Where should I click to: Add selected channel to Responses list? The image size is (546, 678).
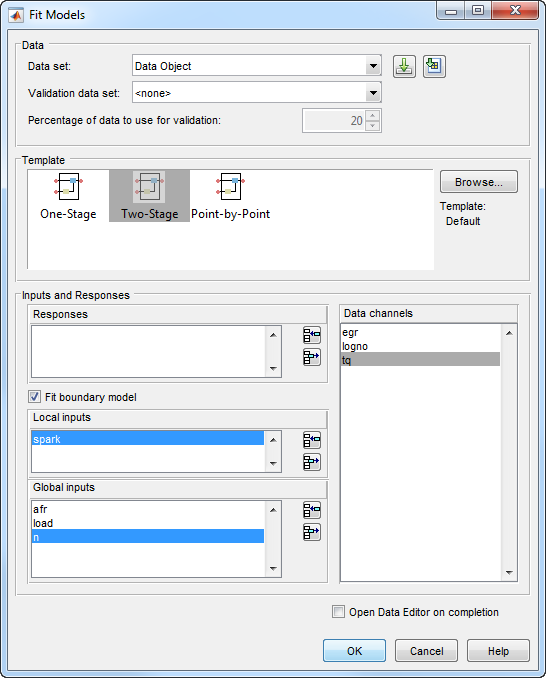click(x=312, y=335)
